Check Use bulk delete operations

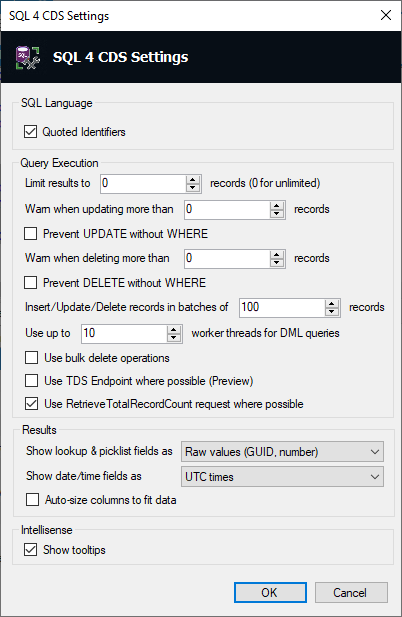[x=31, y=358]
